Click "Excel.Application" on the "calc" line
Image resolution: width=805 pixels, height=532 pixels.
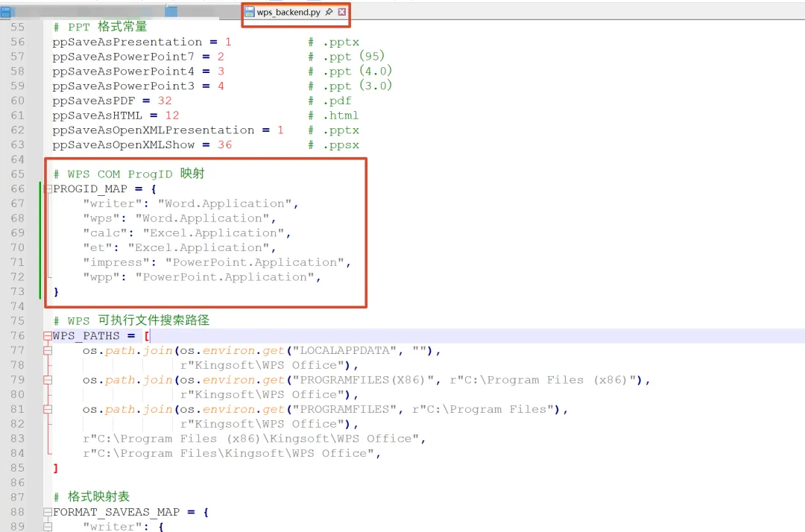(x=214, y=233)
